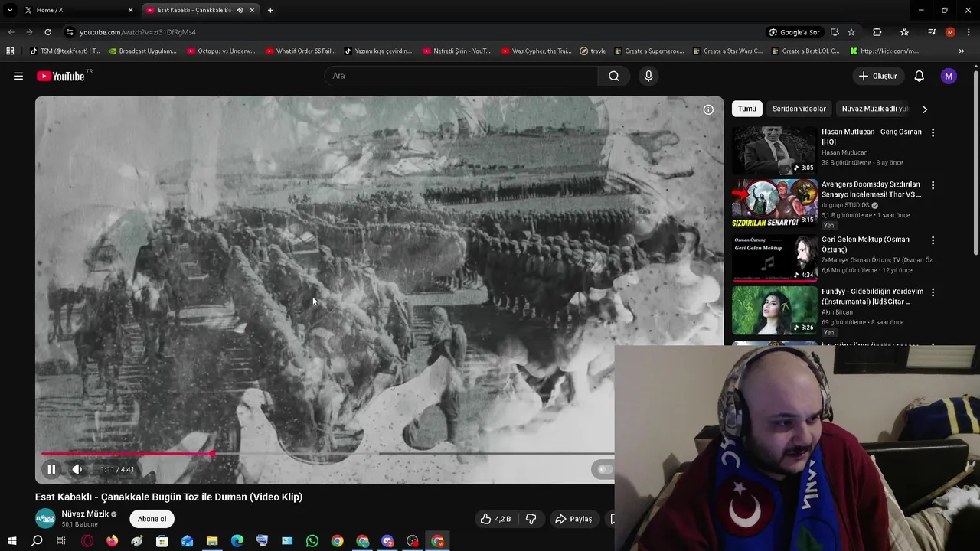
Task: Share the video with Paylaş
Action: [x=573, y=519]
